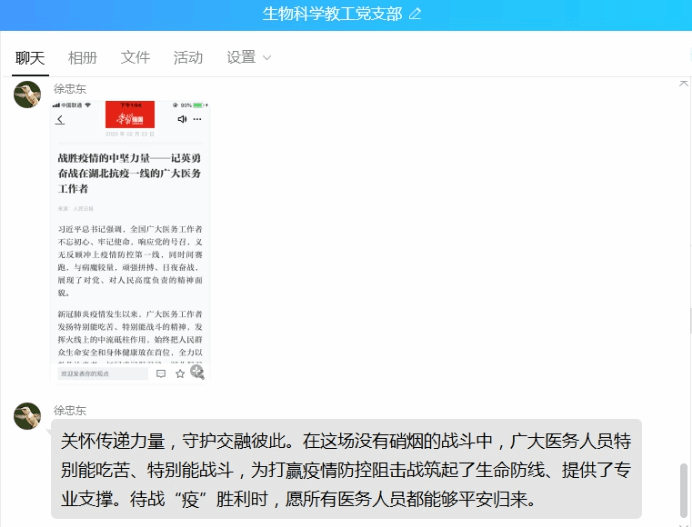This screenshot has height=527, width=692.
Task: Open the 相册 tab
Action: [x=83, y=58]
